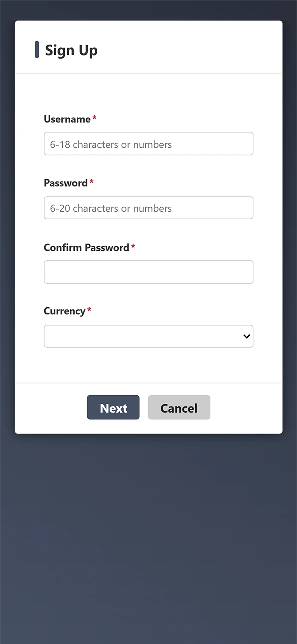Click the chevron icon on the Currency dropdown
Image resolution: width=297 pixels, height=644 pixels.
pos(246,336)
